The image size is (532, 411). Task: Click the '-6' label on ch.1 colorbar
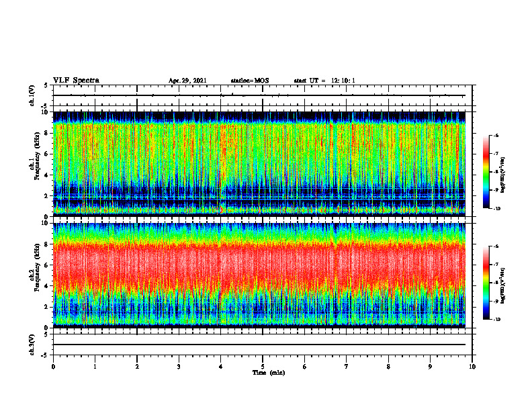click(496, 135)
